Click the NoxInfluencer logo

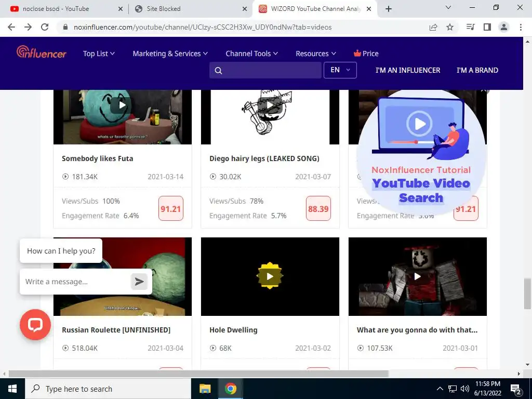coord(42,52)
